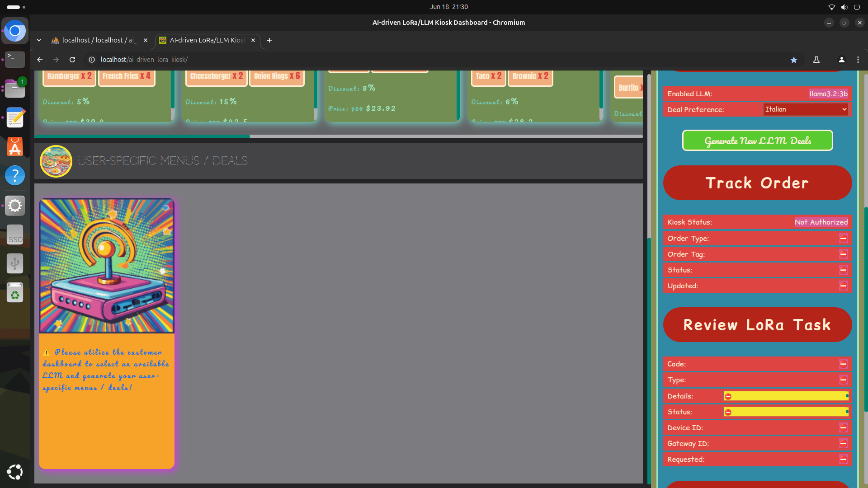Open Settings gear in dock
This screenshot has width=868, height=488.
pyautogui.click(x=15, y=205)
